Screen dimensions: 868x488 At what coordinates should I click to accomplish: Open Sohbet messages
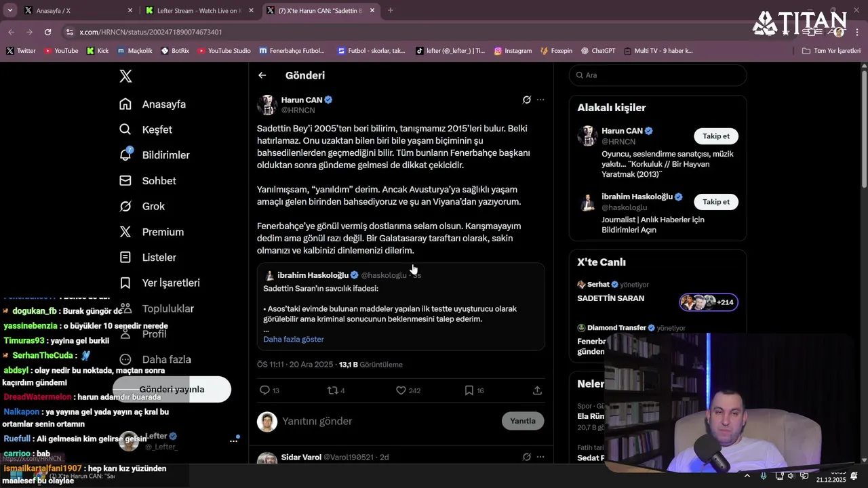click(148, 181)
